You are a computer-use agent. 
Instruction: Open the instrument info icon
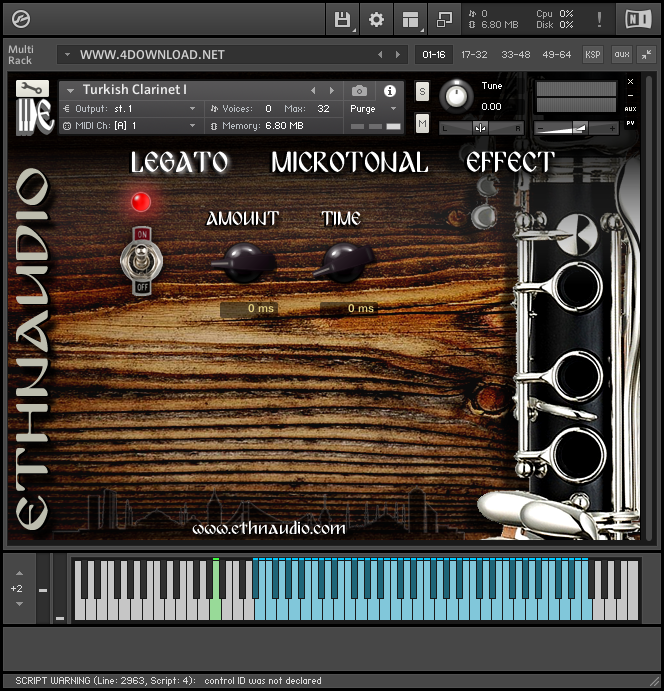click(x=389, y=91)
